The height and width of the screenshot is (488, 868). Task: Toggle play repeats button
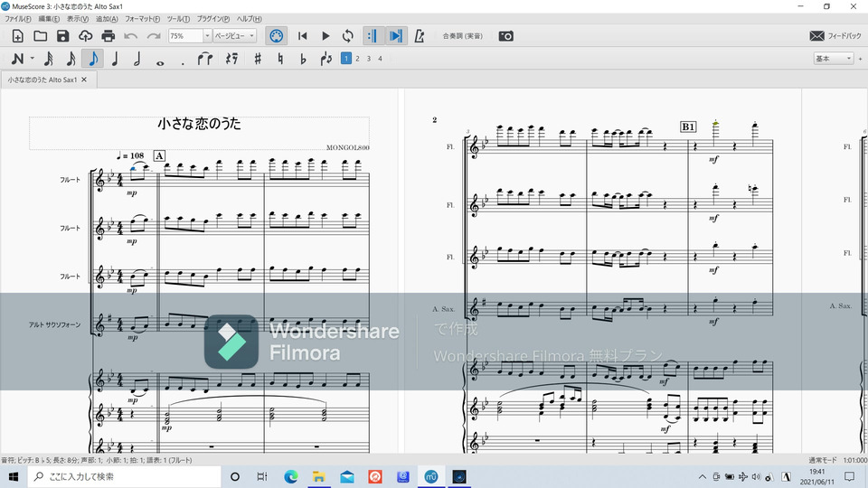pyautogui.click(x=373, y=36)
